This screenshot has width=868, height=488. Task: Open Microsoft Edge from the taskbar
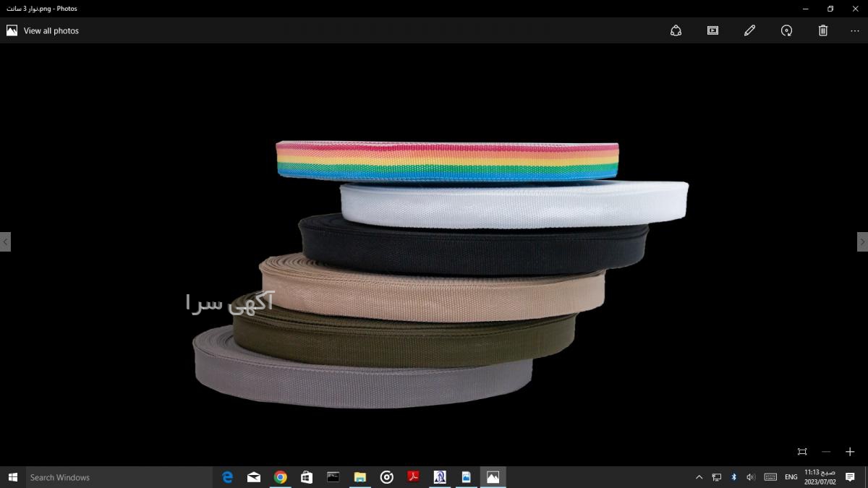point(227,477)
